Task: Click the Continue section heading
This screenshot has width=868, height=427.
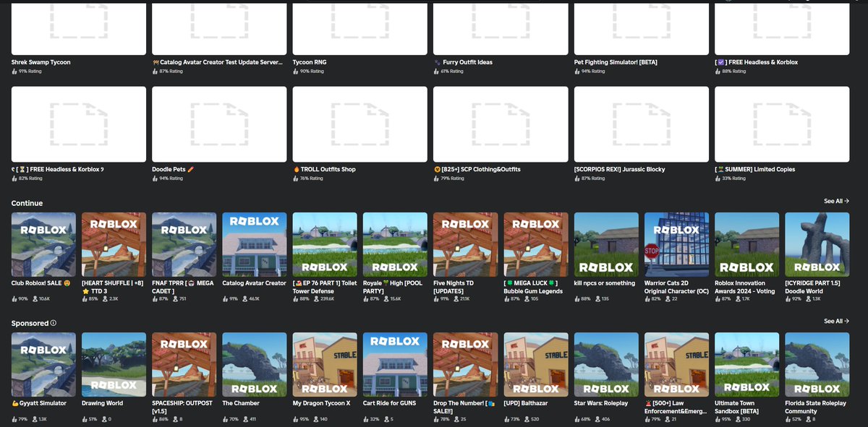Action: point(27,204)
